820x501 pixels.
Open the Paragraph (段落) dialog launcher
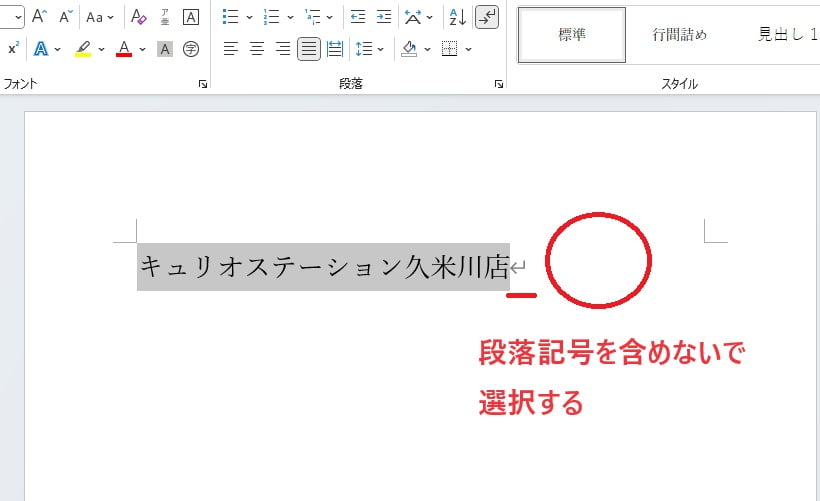[x=499, y=84]
